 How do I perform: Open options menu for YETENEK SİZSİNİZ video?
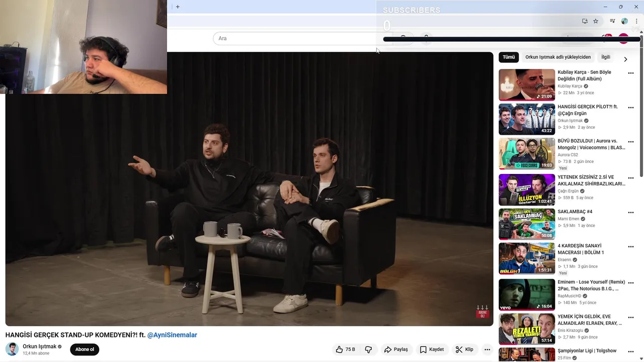pos(631,178)
